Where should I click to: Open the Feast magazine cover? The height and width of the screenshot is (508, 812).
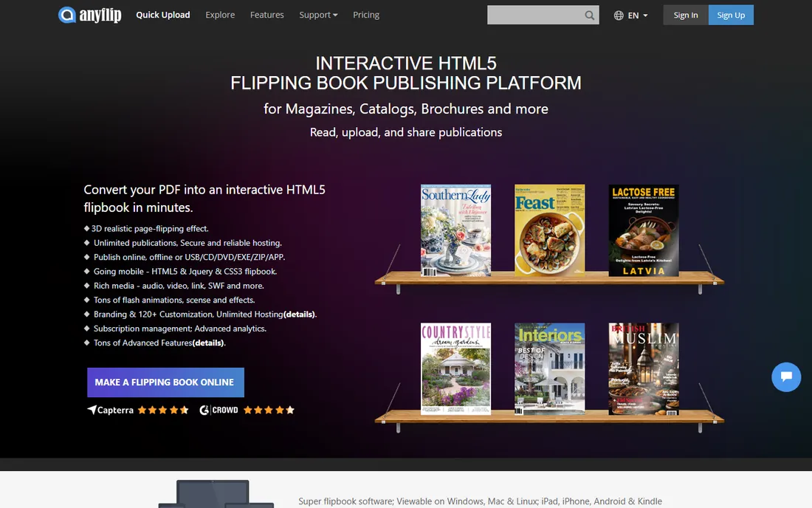click(549, 230)
